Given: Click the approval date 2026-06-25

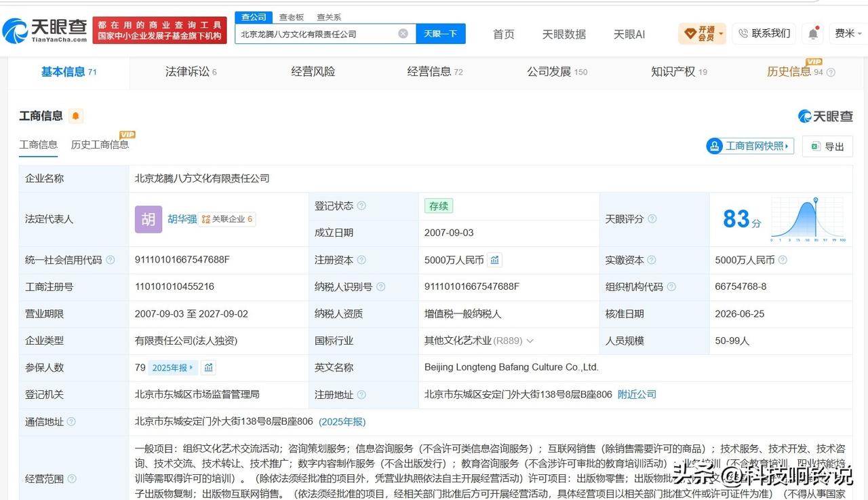Looking at the screenshot, I should 740,314.
